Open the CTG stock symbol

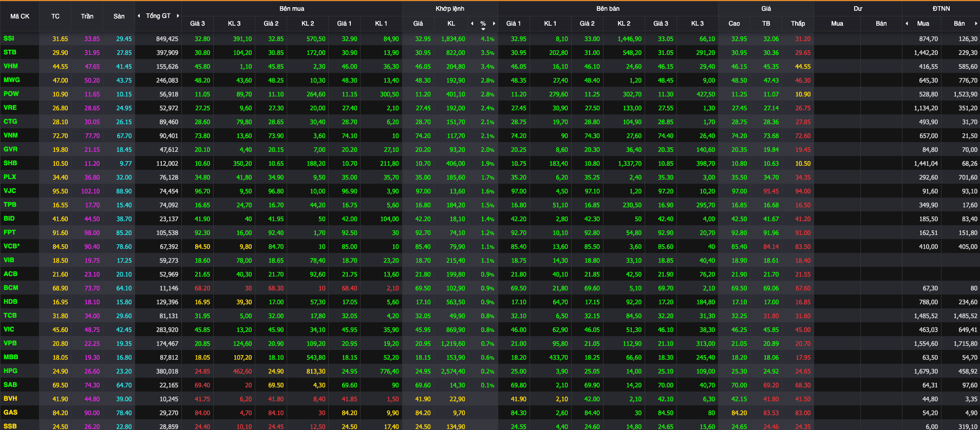pyautogui.click(x=10, y=122)
